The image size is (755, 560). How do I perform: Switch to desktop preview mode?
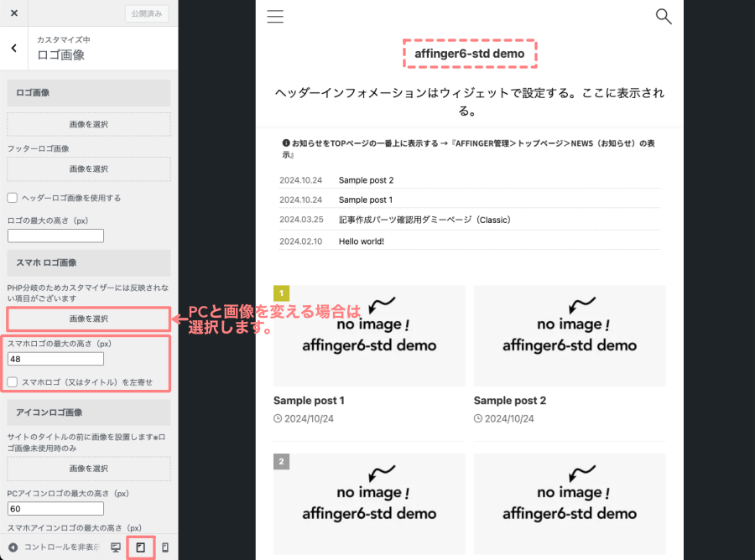pos(116,547)
